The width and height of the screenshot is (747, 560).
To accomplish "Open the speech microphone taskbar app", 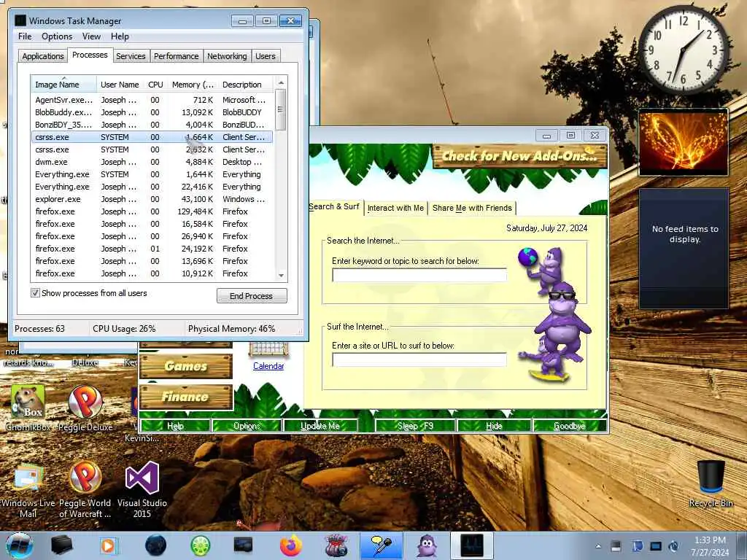I will point(382,545).
